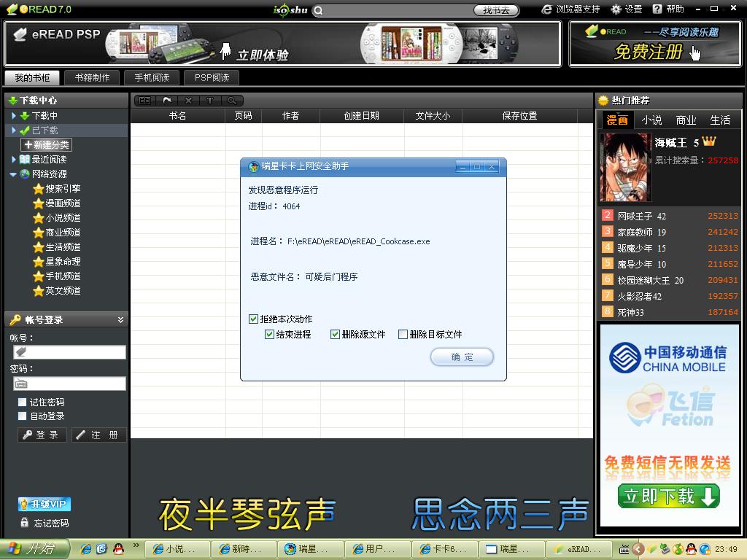The image size is (747, 560).
Task: Click the QQ penguin tray icon
Action: point(691,549)
